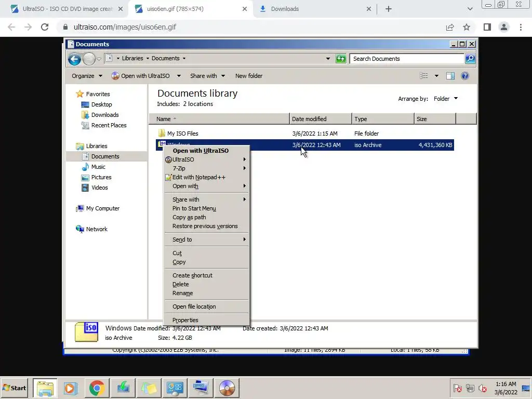
Task: Click the Notepad++ icon in context menu
Action: click(x=168, y=177)
